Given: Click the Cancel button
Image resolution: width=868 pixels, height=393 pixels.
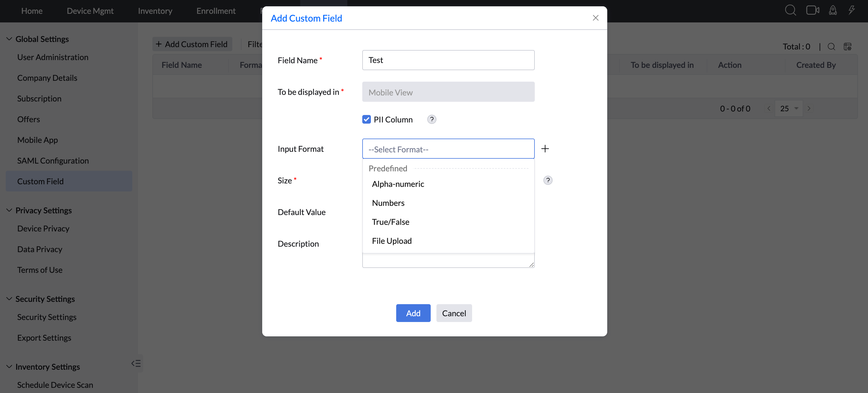Looking at the screenshot, I should [454, 313].
